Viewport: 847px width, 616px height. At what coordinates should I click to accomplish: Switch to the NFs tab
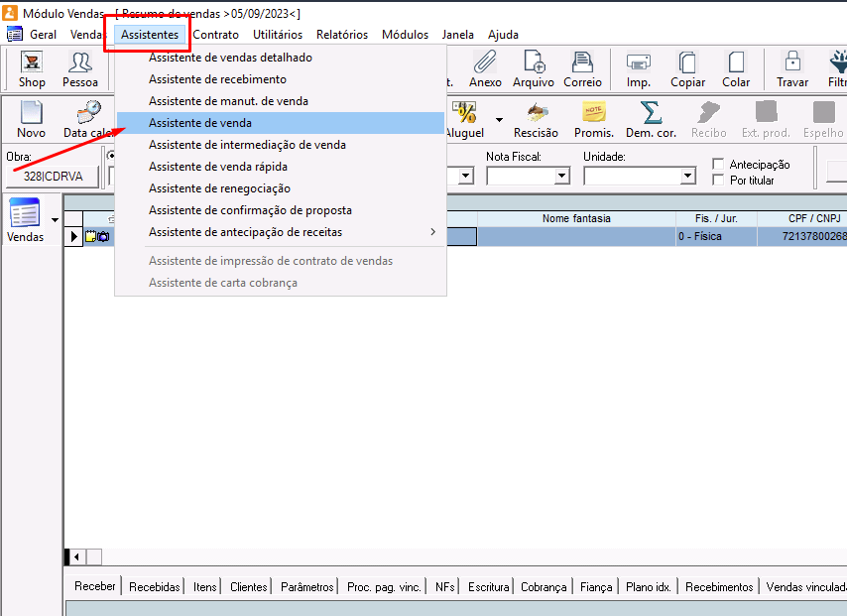click(x=444, y=587)
